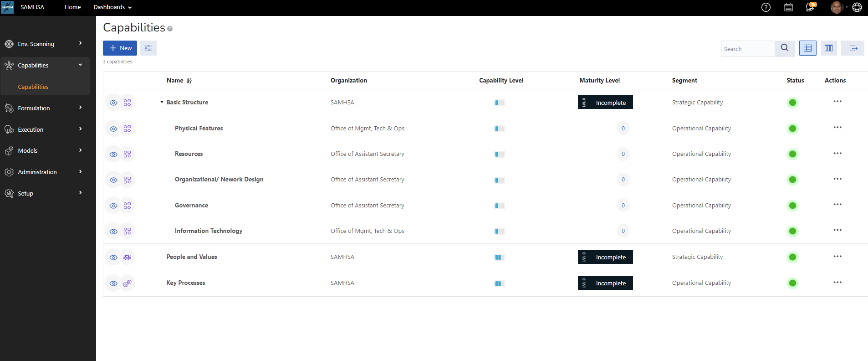
Task: Create a New capability
Action: coord(120,48)
